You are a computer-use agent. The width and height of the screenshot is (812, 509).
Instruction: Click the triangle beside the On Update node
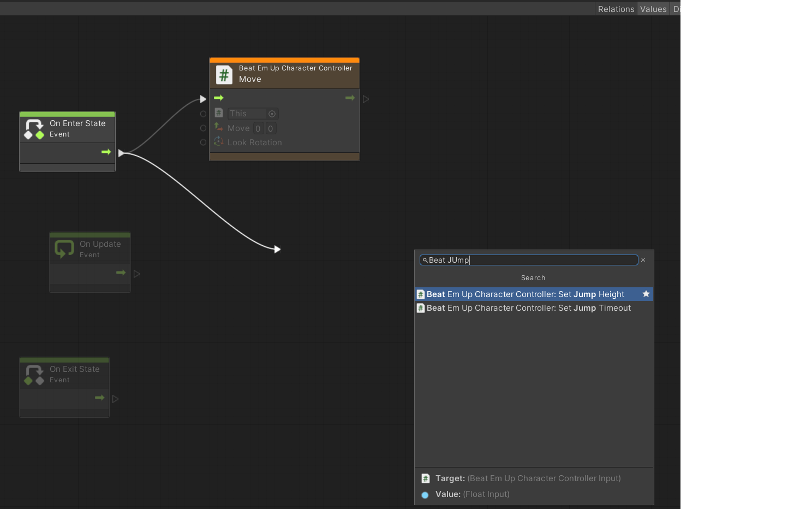click(136, 274)
